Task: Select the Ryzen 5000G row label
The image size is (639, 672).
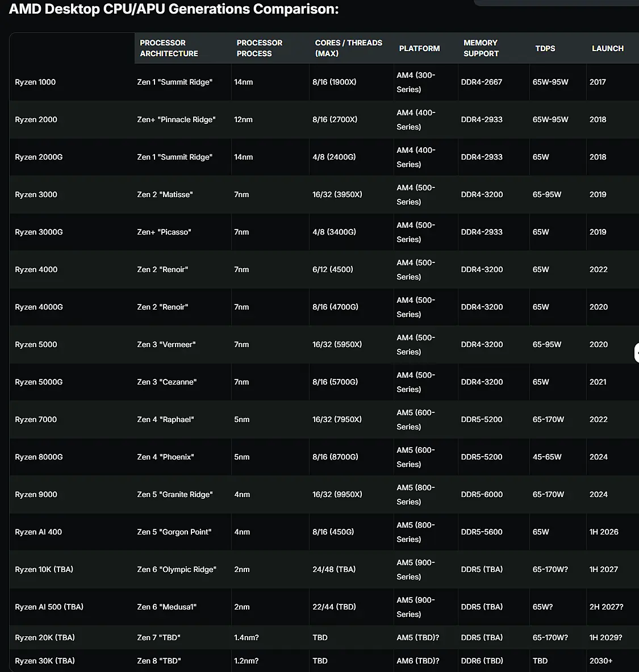Action: coord(39,382)
